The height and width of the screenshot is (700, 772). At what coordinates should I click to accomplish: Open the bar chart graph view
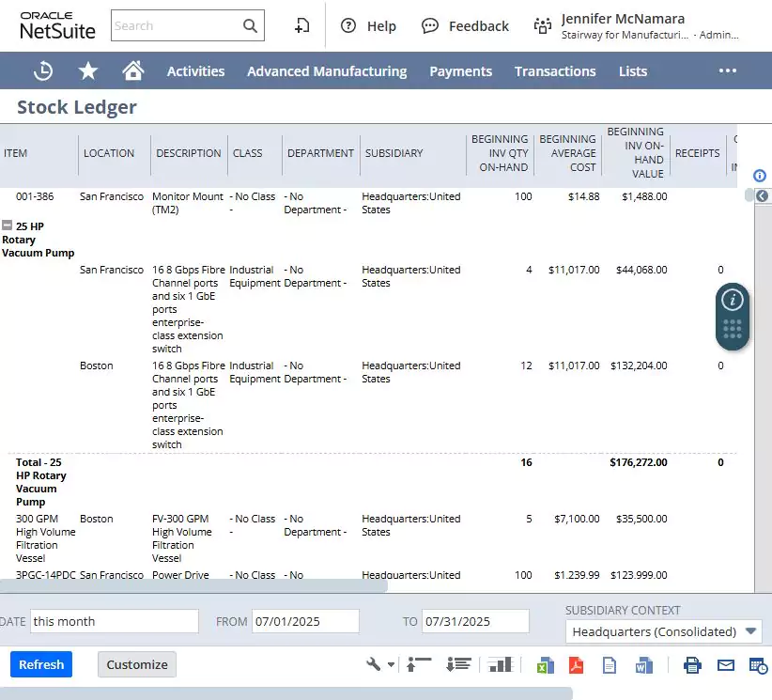(501, 664)
